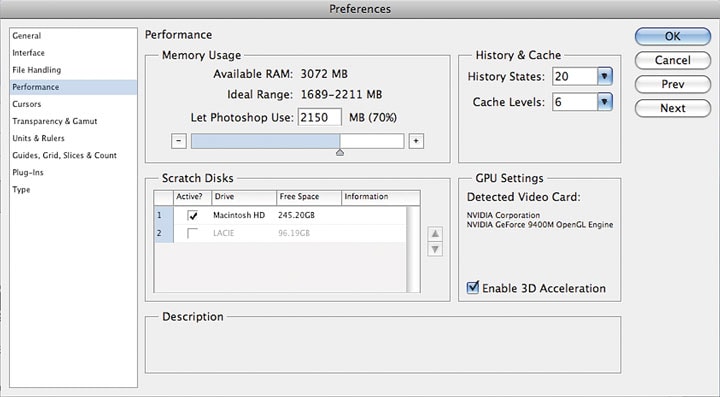This screenshot has height=397, width=720.
Task: Click the Available RAM 3072 MB value
Action: 324,74
